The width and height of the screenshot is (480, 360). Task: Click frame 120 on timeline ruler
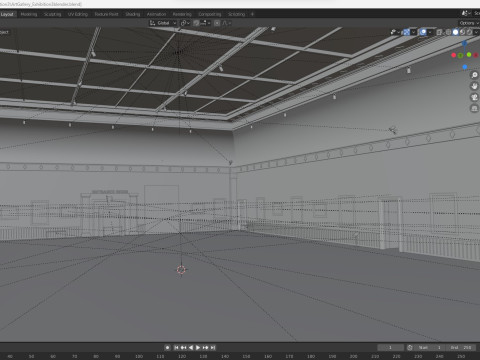(182, 356)
